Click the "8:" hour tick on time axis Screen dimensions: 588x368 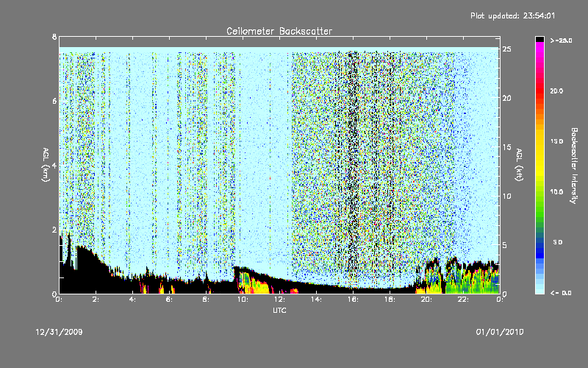[x=207, y=300]
